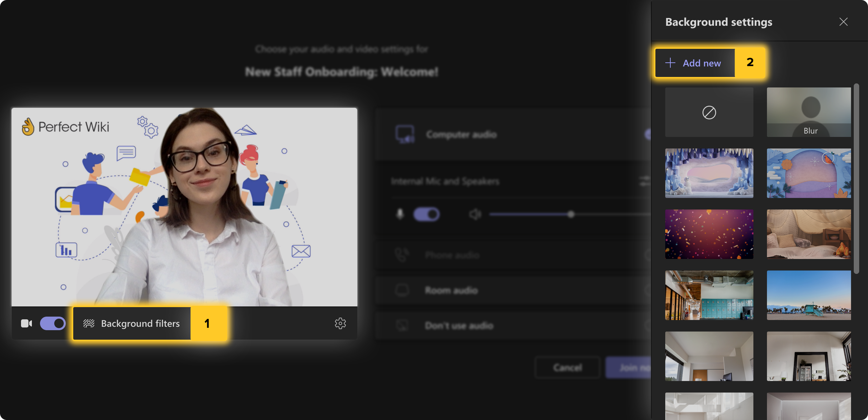Select the white room with window background

point(709,356)
